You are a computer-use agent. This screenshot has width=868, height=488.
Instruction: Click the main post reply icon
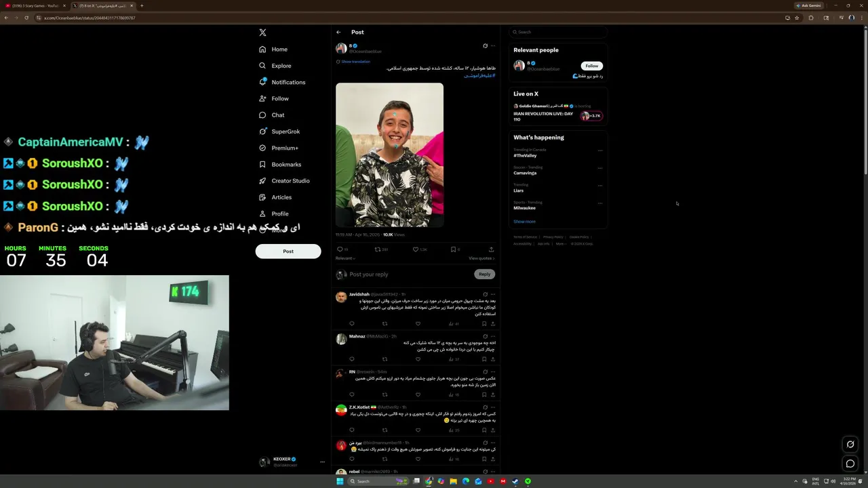point(340,249)
